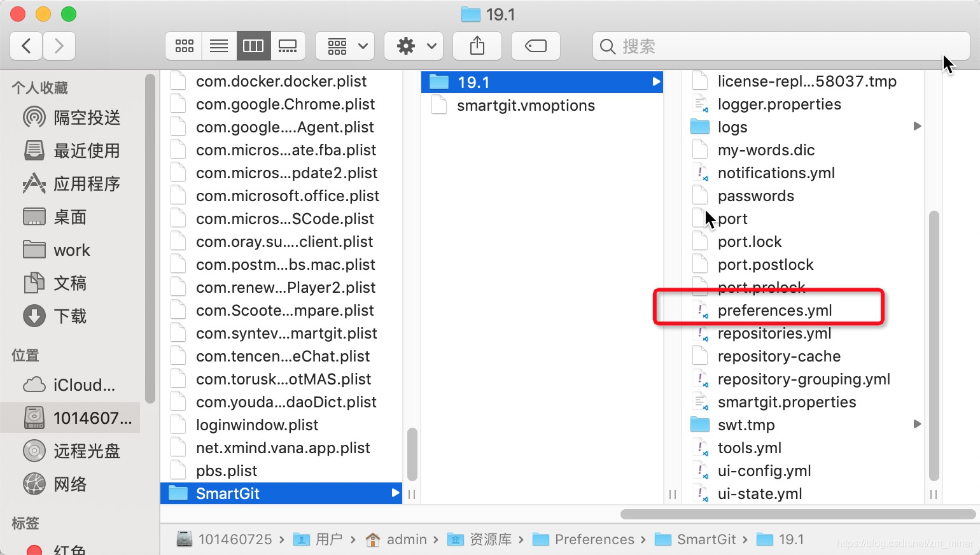Screen dimensions: 980x555
Task: Click 资源库 in the path bar
Action: point(480,540)
